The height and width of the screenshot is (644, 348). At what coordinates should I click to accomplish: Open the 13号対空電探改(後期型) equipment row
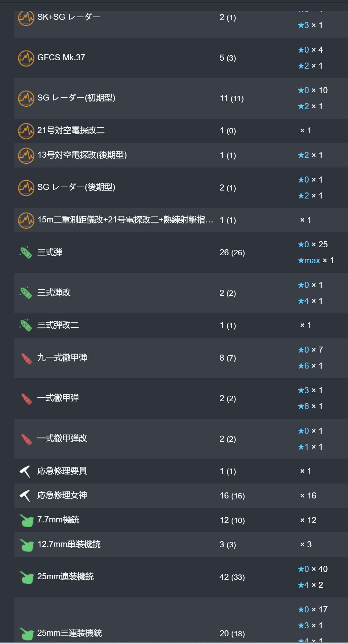click(181, 155)
